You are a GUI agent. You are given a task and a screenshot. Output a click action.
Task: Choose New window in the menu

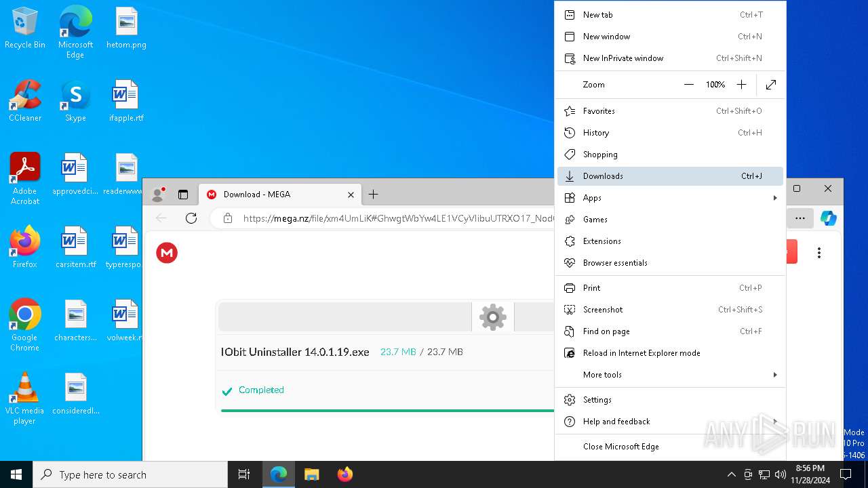tap(670, 37)
